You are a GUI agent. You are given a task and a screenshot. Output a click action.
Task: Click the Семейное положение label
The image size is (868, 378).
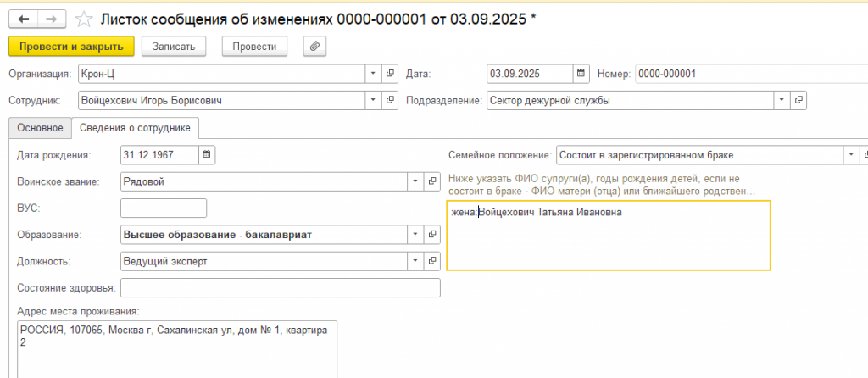[500, 155]
